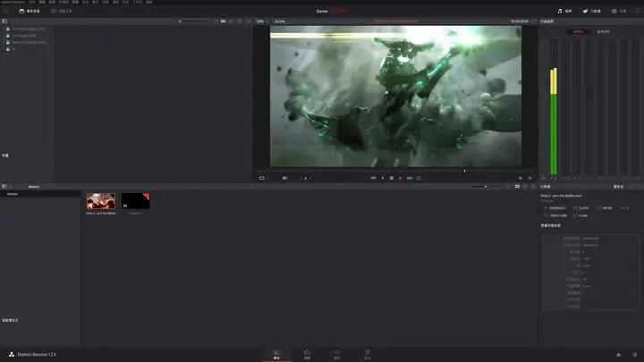Image resolution: width=644 pixels, height=362 pixels.
Task: Select the second drive entry in media storage
Action: [x=23, y=35]
